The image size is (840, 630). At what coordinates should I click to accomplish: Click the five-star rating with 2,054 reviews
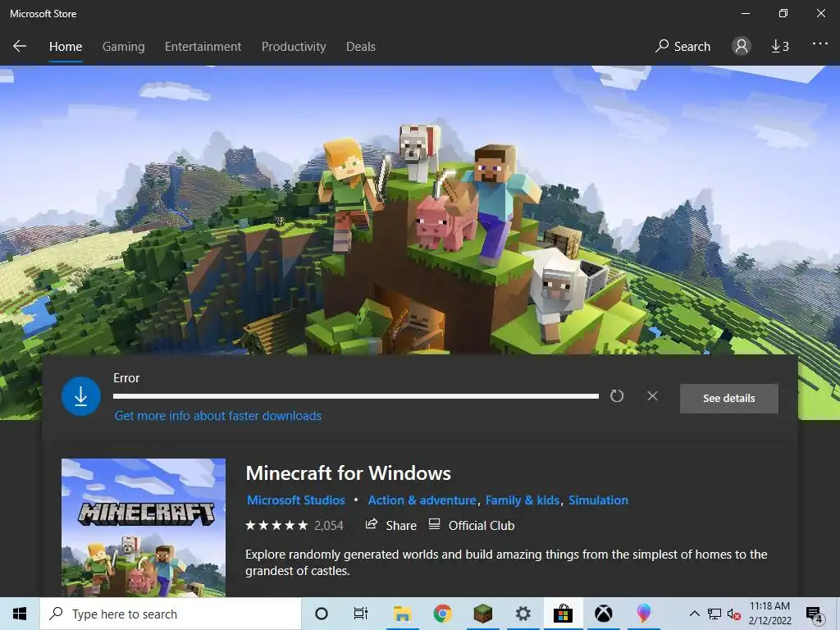pos(294,526)
